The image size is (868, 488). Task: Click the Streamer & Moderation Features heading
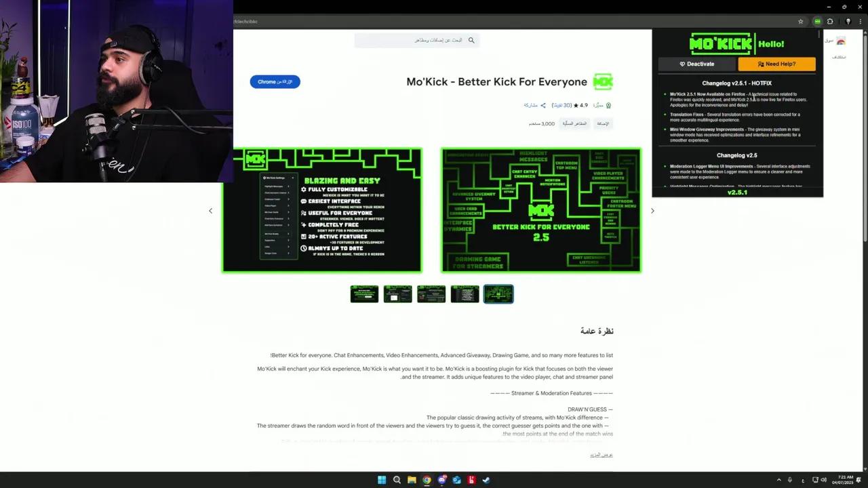tap(552, 393)
